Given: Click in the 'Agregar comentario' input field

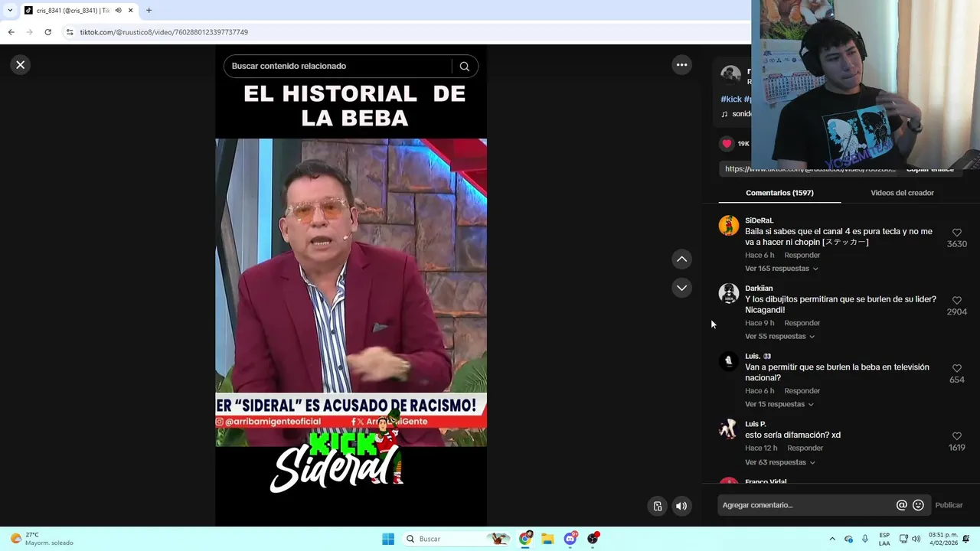Looking at the screenshot, I should click(805, 505).
